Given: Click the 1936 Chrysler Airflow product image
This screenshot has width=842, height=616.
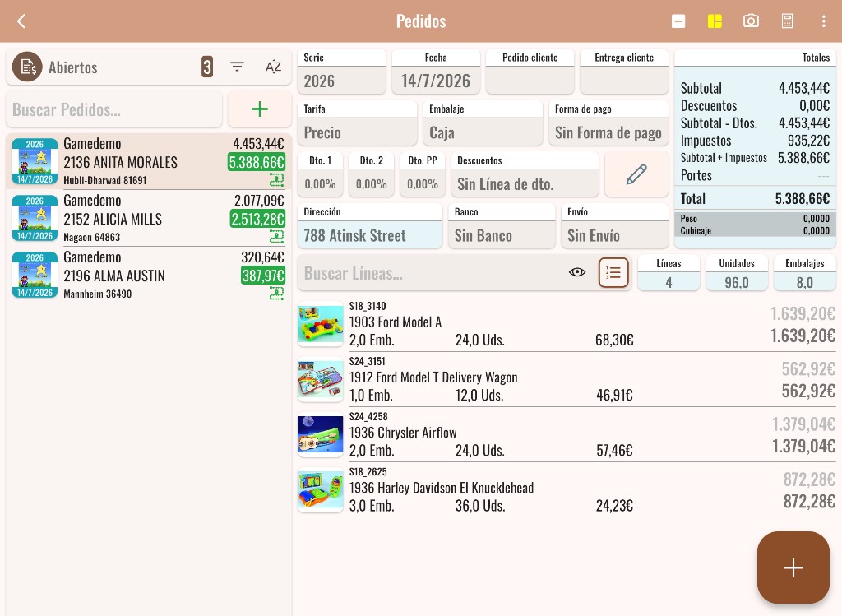Looking at the screenshot, I should pyautogui.click(x=321, y=435).
